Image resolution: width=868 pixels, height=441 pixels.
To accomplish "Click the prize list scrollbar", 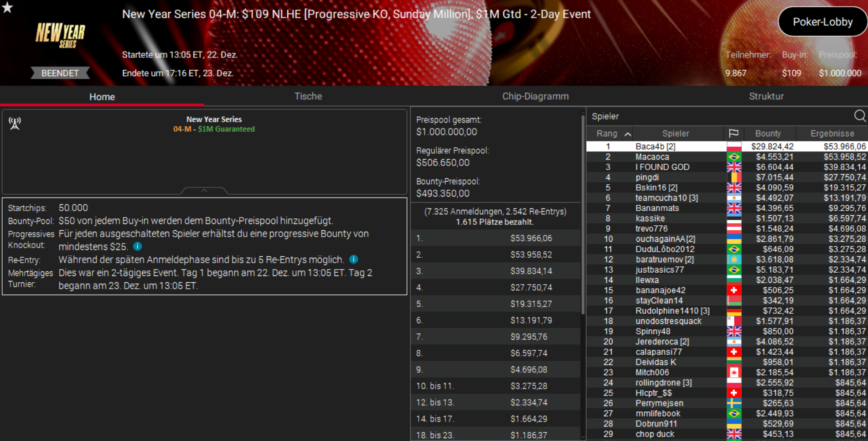I will (x=583, y=214).
